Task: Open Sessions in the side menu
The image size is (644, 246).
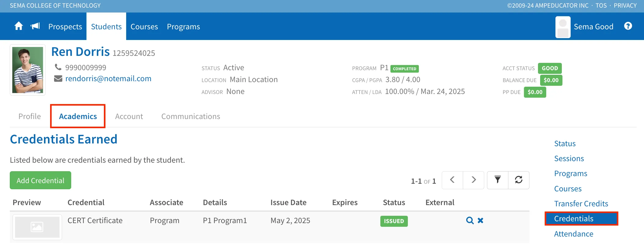Action: point(569,158)
